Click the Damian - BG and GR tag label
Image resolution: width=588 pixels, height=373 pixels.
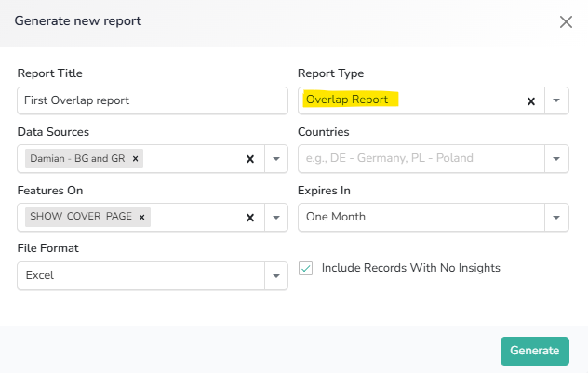[x=77, y=159]
